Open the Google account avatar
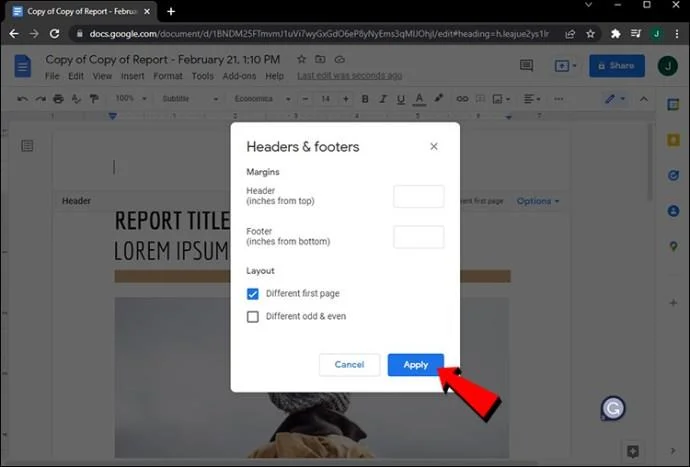The height and width of the screenshot is (467, 690). 668,66
